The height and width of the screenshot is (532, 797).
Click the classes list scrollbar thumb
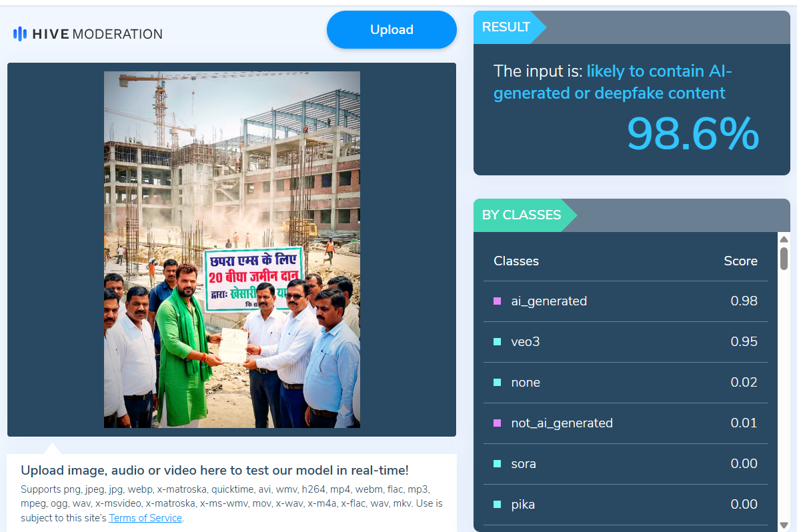(x=784, y=258)
